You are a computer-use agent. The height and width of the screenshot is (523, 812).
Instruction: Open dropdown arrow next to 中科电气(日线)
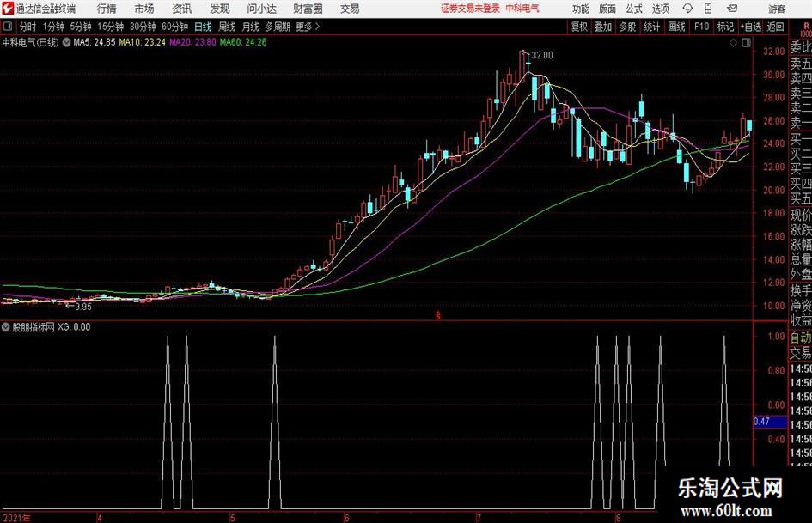coord(66,42)
